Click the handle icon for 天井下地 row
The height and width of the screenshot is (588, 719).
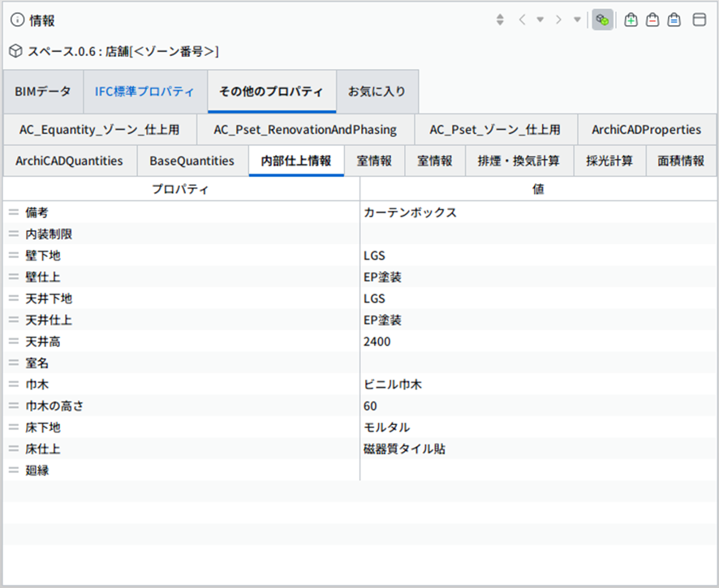(14, 298)
